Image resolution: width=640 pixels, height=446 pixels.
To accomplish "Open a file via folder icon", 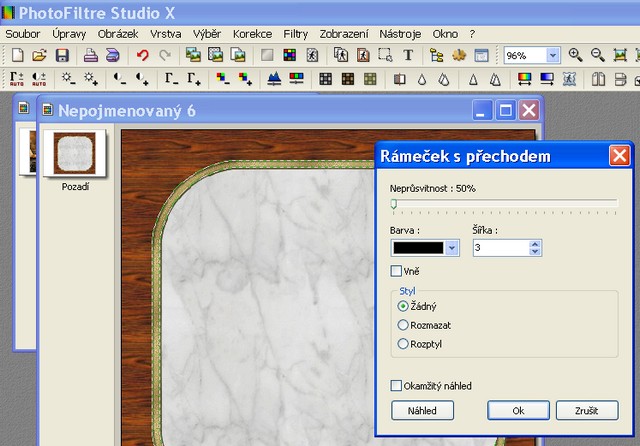I will [39, 55].
